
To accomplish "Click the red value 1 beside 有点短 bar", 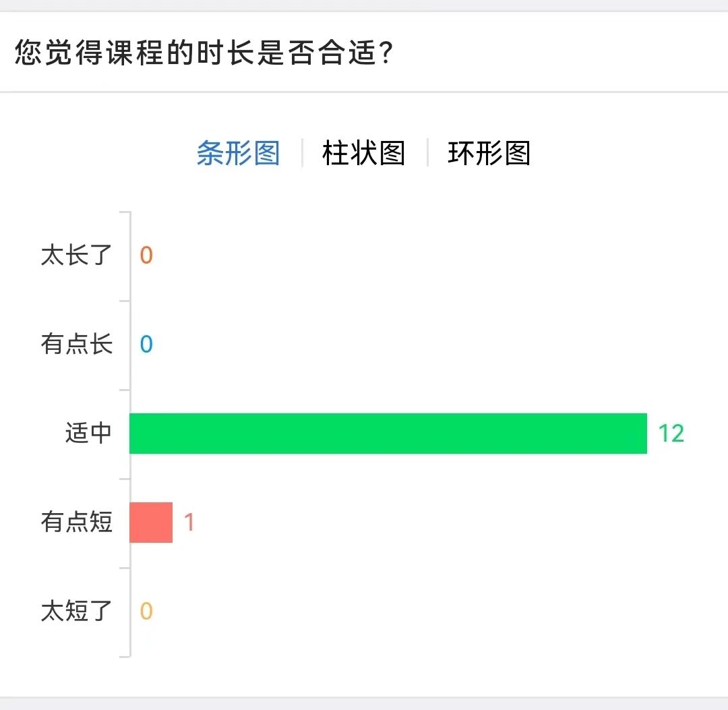I will click(189, 523).
